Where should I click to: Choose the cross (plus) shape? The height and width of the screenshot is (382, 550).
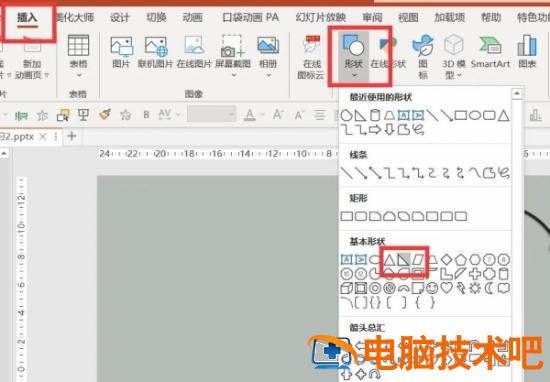point(475,274)
